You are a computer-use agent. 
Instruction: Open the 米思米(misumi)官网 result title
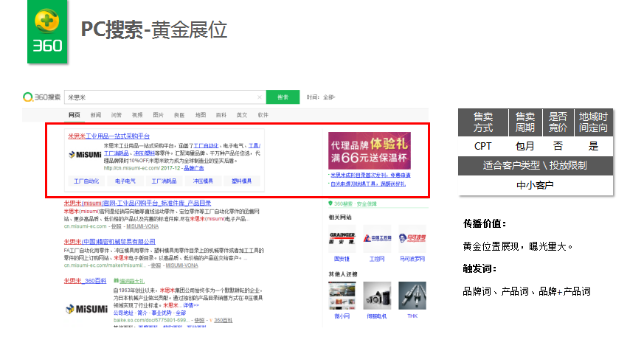point(138,203)
